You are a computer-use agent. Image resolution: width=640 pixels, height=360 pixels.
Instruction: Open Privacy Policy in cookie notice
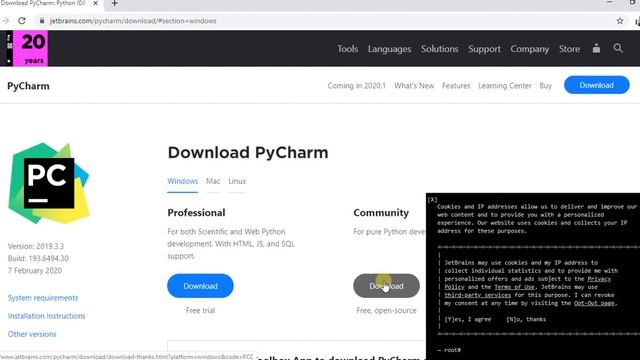[x=599, y=279]
